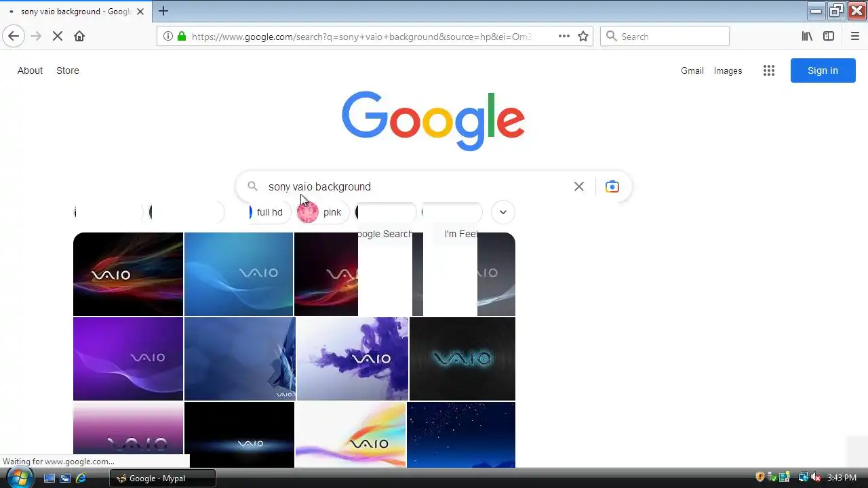Switch to Google - Mypal taskbar button
Screen dimensions: 868x488
163,478
